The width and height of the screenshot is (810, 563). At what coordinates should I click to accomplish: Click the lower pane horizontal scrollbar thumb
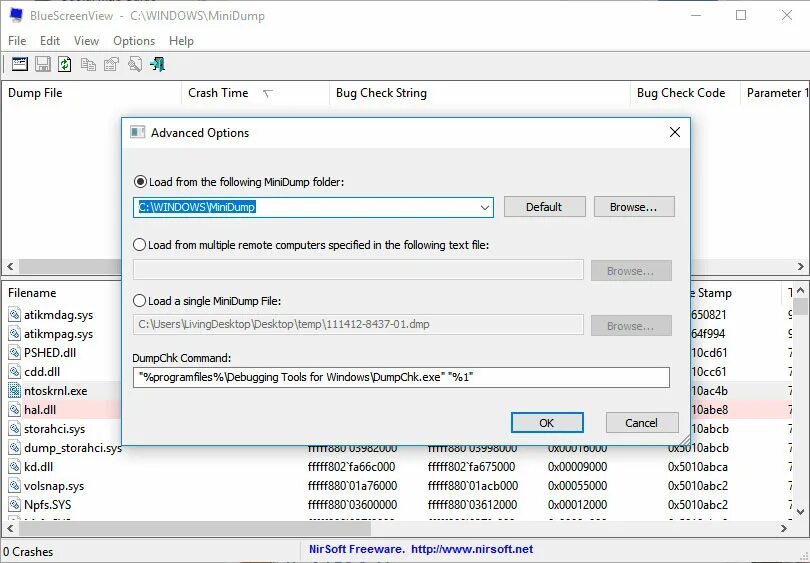point(195,528)
